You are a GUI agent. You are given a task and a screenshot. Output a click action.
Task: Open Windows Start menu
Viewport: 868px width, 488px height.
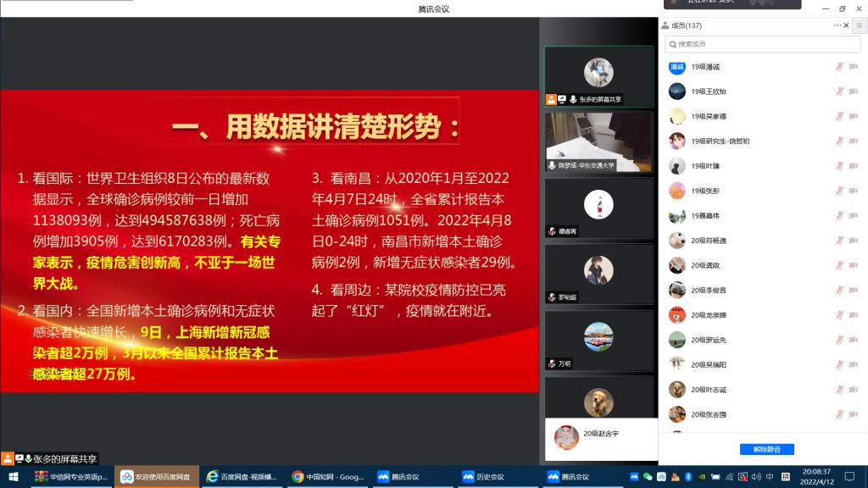coord(14,476)
